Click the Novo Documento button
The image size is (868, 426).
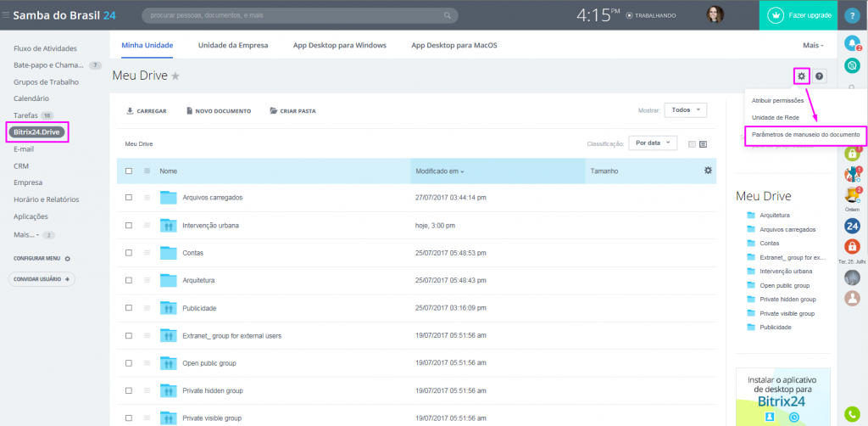[x=219, y=111]
